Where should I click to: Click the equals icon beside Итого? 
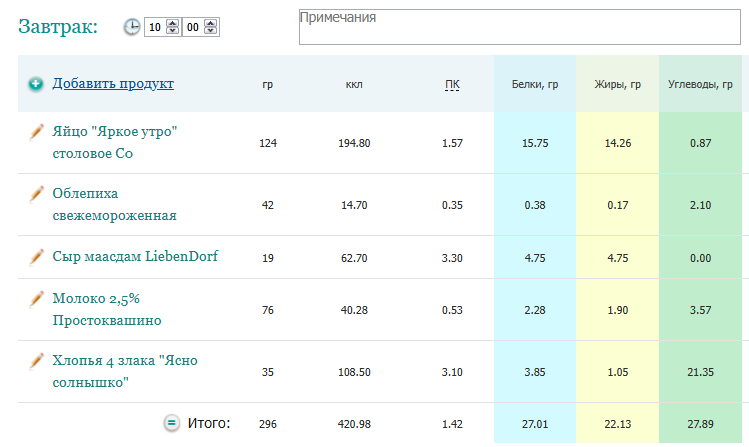(x=171, y=423)
